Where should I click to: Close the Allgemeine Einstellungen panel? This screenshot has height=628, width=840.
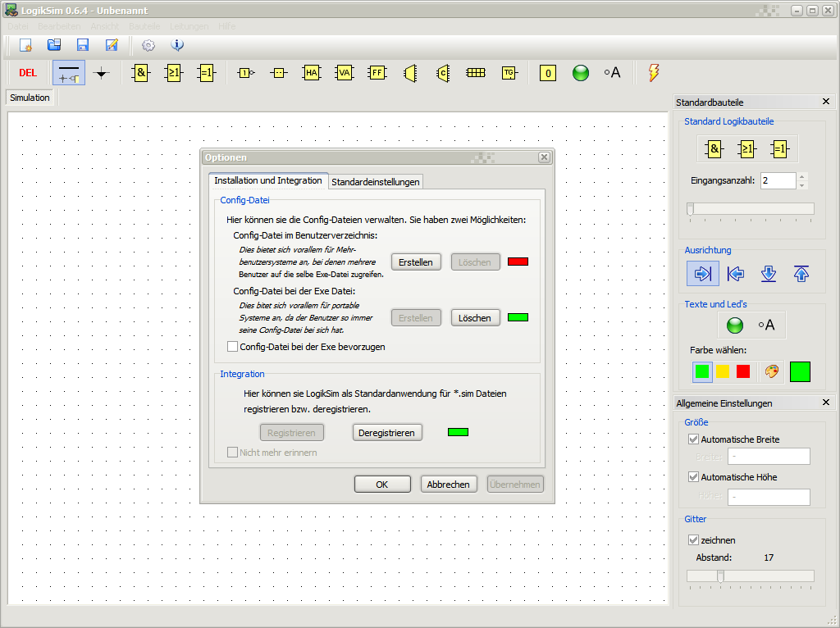(825, 403)
